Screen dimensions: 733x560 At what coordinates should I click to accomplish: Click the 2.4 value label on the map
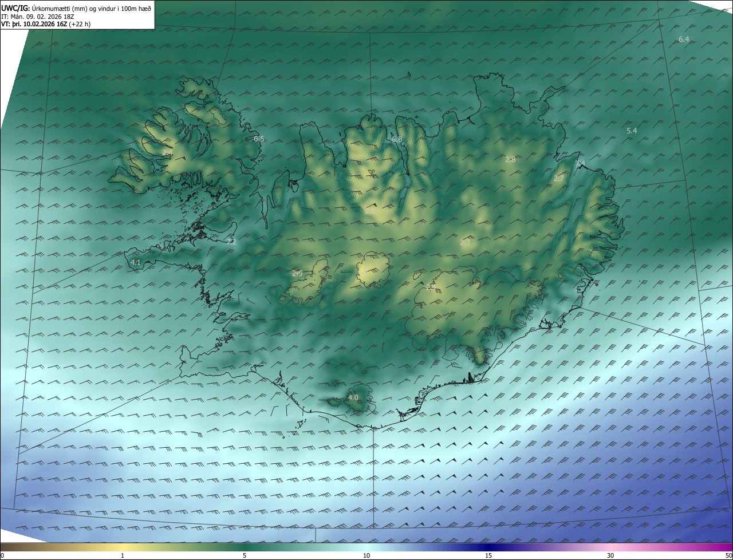tap(167, 153)
